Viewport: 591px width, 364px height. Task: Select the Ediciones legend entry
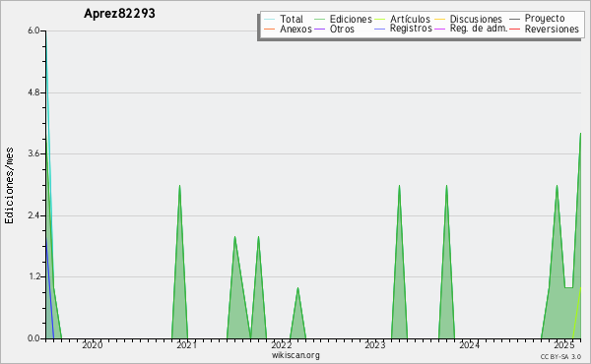[x=343, y=20]
